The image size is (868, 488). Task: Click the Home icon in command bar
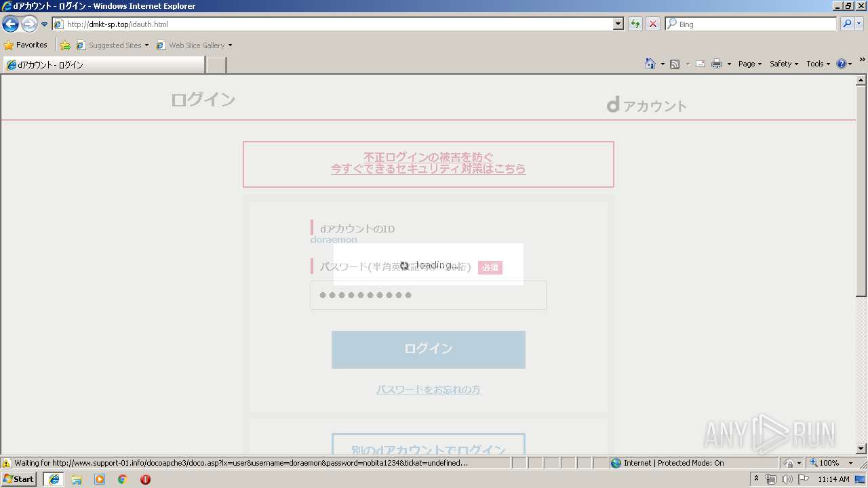pyautogui.click(x=650, y=64)
